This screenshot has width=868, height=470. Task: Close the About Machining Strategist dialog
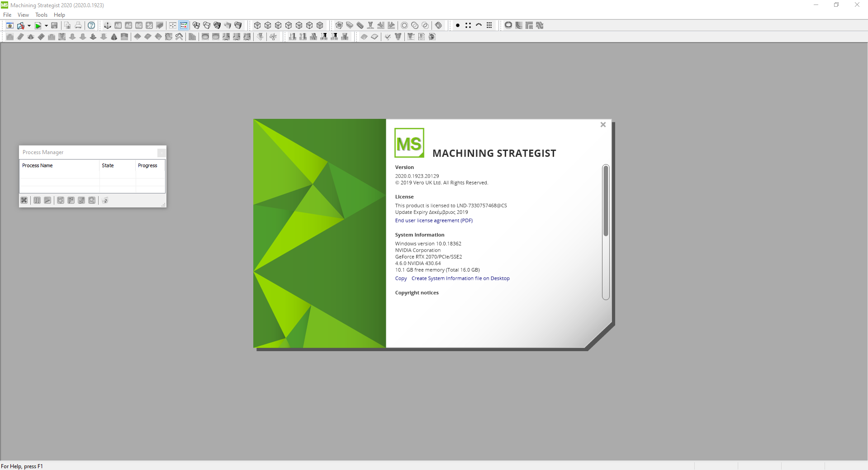pyautogui.click(x=603, y=125)
